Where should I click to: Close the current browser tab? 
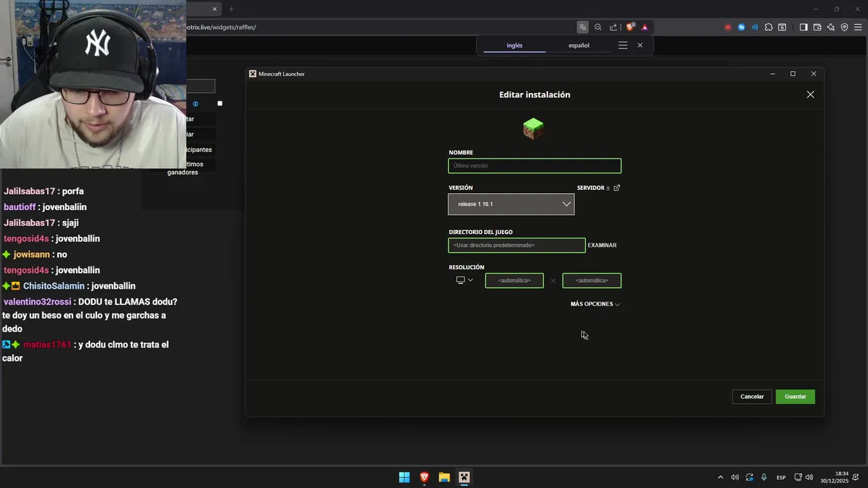tap(215, 9)
